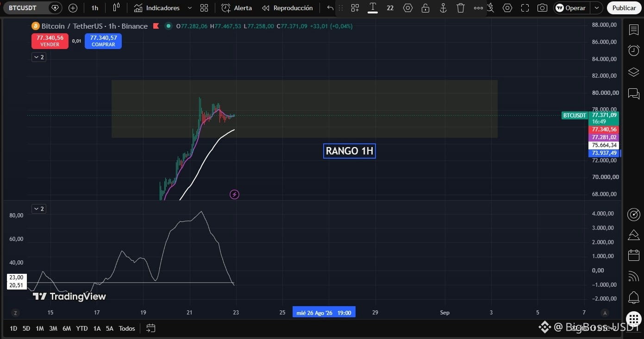Expand the Operar dropdown arrow
The width and height of the screenshot is (644, 339).
click(597, 8)
